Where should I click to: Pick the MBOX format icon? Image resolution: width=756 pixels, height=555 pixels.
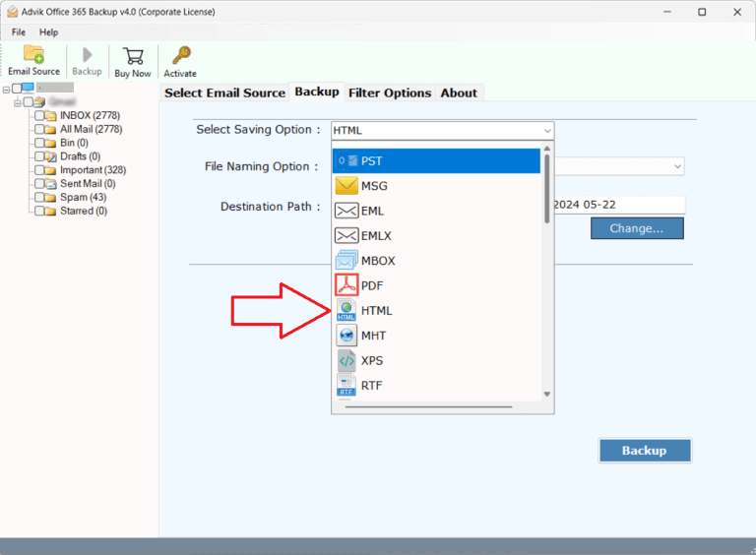[x=346, y=260]
